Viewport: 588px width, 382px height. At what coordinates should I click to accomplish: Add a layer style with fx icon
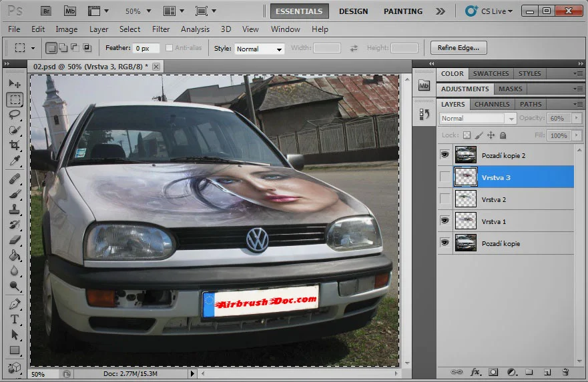475,372
